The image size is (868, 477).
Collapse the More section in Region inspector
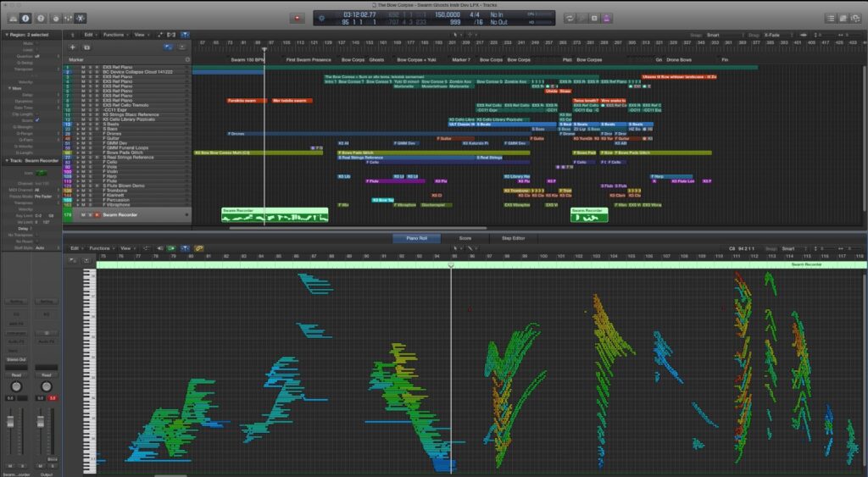9,89
